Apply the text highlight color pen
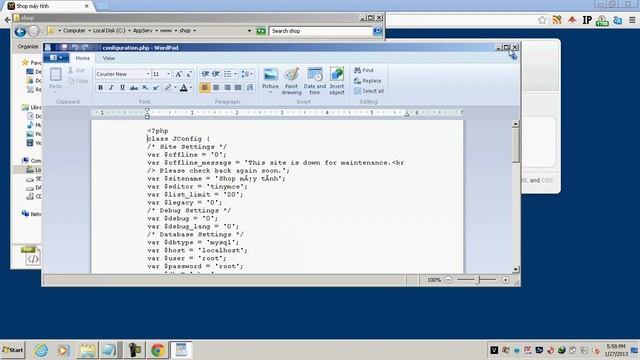Image resolution: width=640 pixels, height=360 pixels. tap(167, 87)
